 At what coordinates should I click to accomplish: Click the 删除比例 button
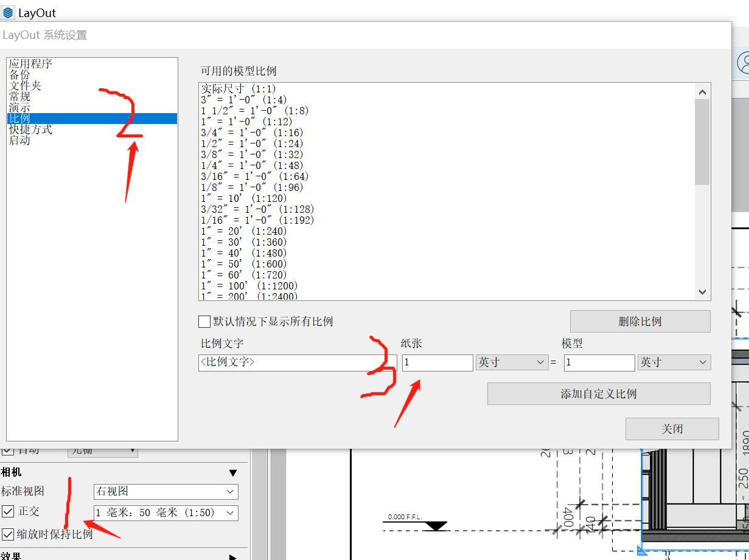[640, 322]
